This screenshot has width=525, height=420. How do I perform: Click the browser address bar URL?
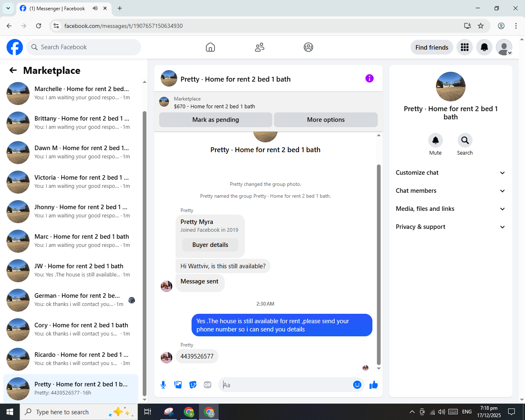coord(123,26)
